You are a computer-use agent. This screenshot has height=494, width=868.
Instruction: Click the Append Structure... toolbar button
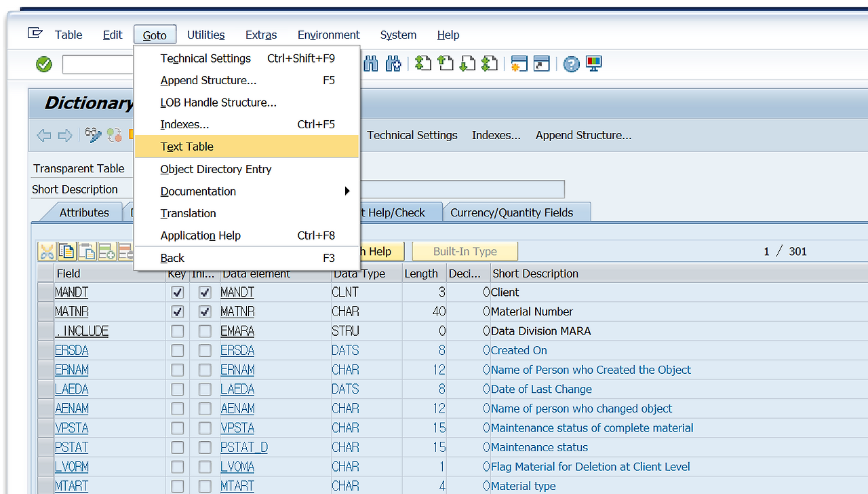[x=583, y=135]
